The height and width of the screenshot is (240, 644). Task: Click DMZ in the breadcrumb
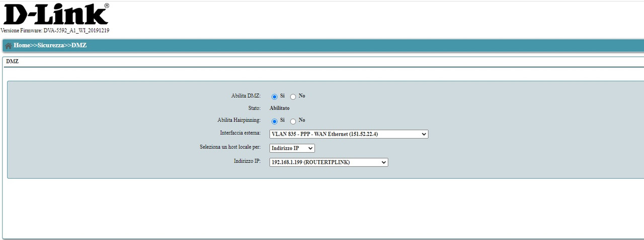pos(79,45)
